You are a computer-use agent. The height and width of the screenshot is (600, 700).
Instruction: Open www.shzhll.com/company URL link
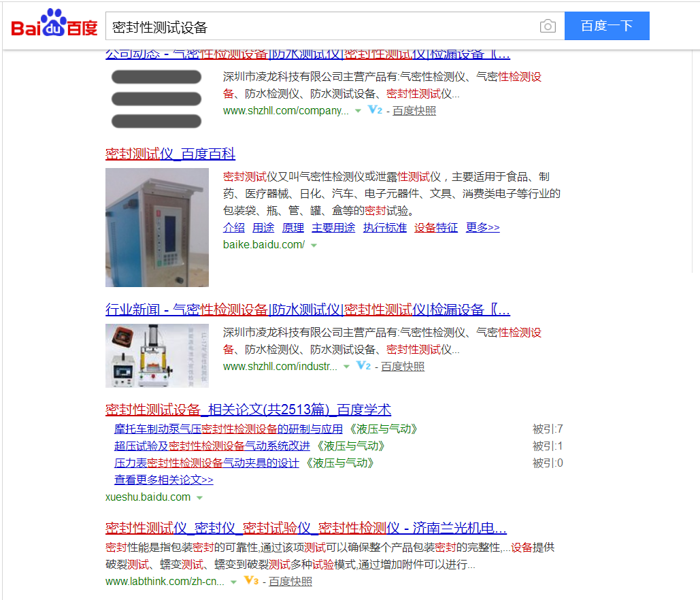pos(286,111)
